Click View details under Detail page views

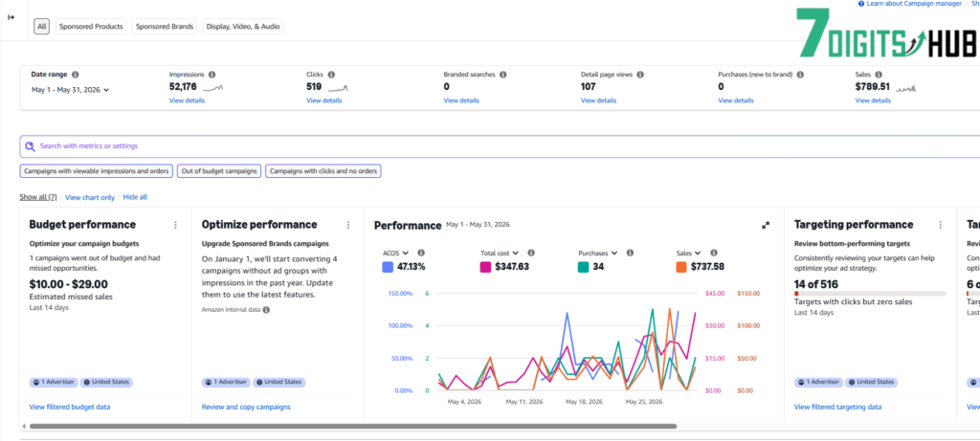pos(598,100)
